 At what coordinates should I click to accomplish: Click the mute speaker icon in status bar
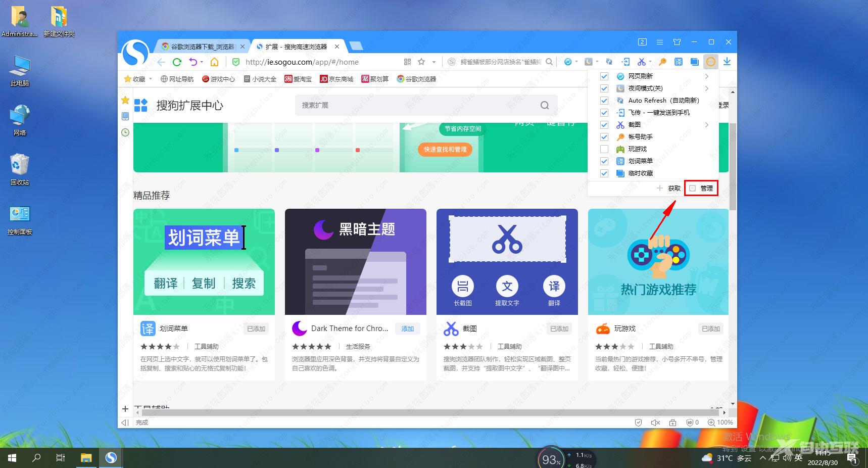(x=655, y=423)
